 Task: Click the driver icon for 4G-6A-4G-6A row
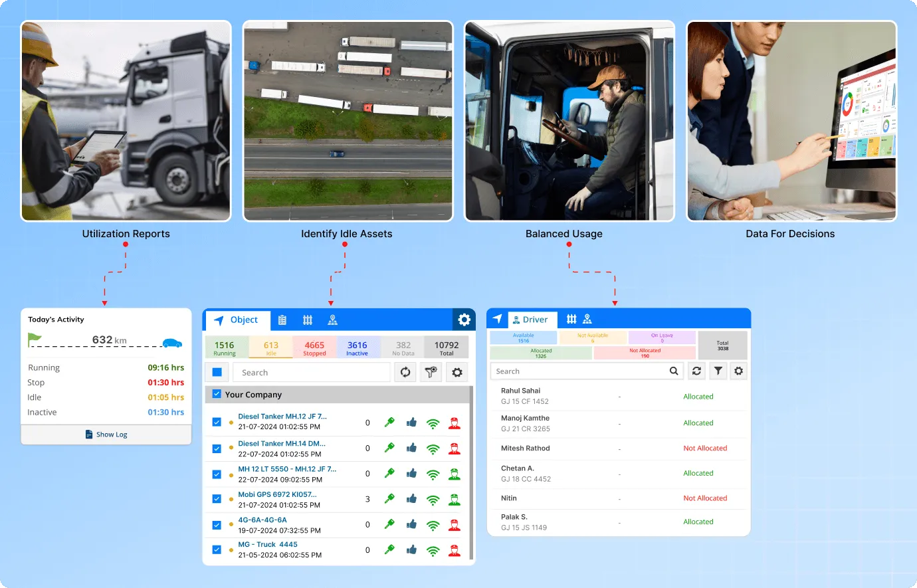click(x=455, y=525)
